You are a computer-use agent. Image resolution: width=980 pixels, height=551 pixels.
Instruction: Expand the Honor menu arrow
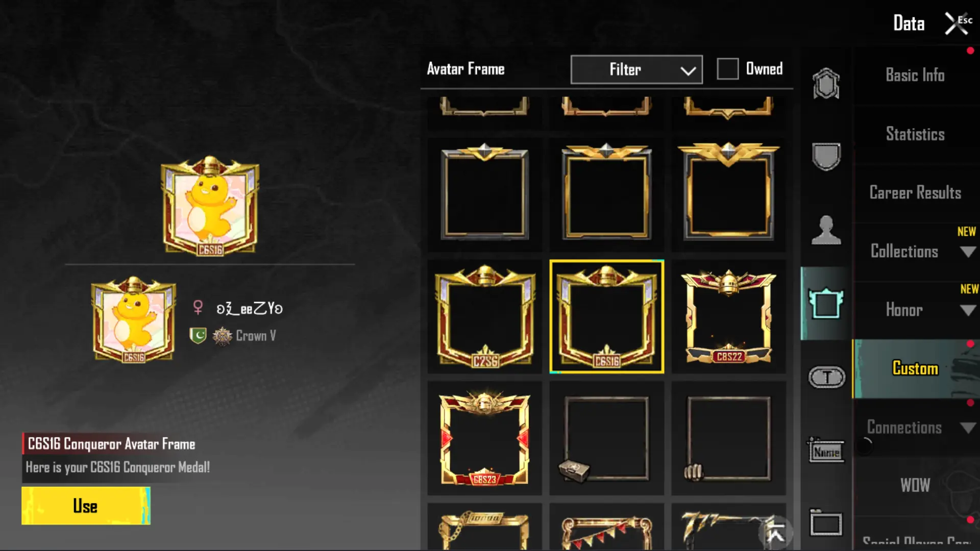pos(968,310)
